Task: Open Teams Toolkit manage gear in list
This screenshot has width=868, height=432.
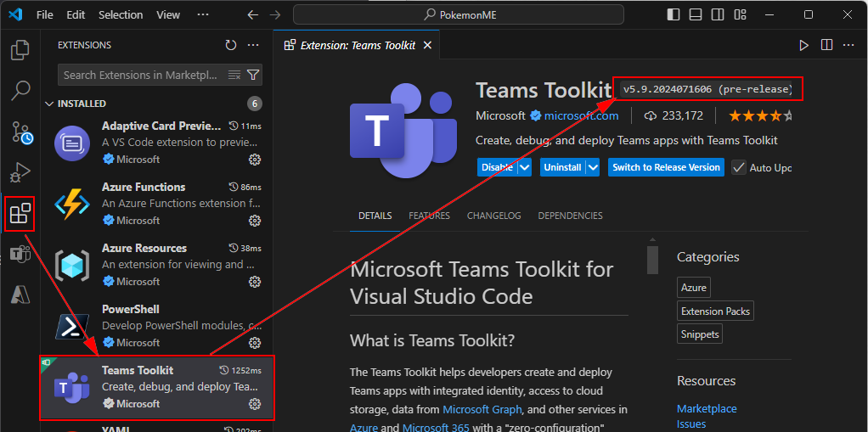Action: pyautogui.click(x=254, y=404)
